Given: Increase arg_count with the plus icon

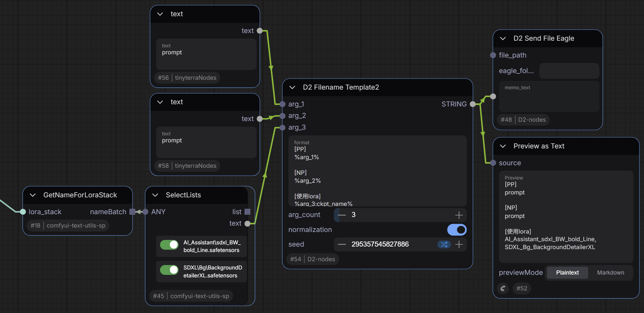Looking at the screenshot, I should 459,215.
